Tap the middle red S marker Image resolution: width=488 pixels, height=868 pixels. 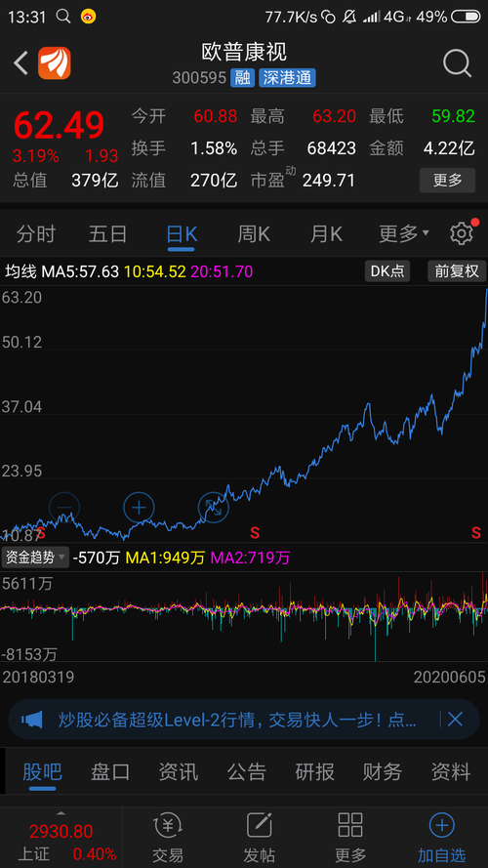click(x=255, y=533)
